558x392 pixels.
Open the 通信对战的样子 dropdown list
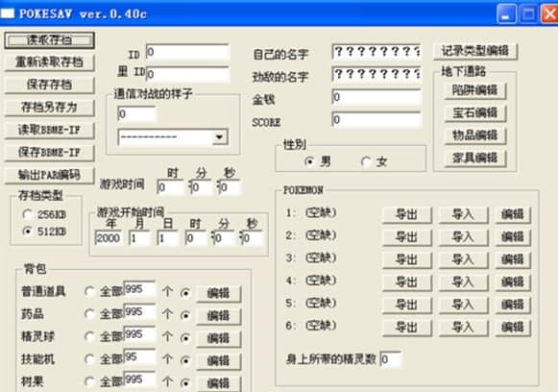[x=220, y=137]
